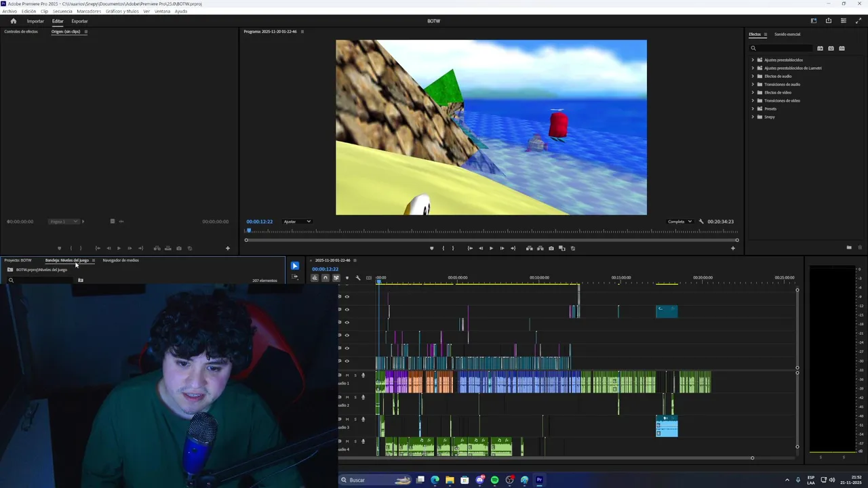
Task: Toggle proxies in the Program monitor
Action: pos(573,248)
